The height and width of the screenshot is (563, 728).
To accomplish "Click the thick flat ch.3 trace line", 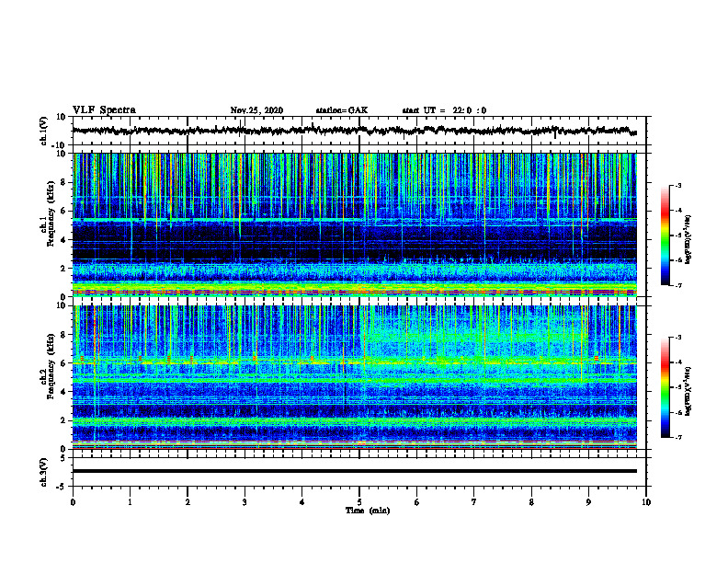I will click(355, 471).
